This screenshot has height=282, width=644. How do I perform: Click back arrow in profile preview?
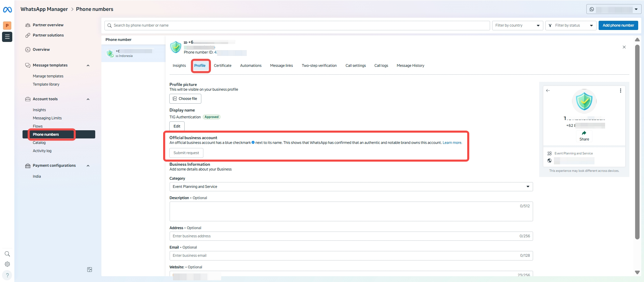point(548,91)
